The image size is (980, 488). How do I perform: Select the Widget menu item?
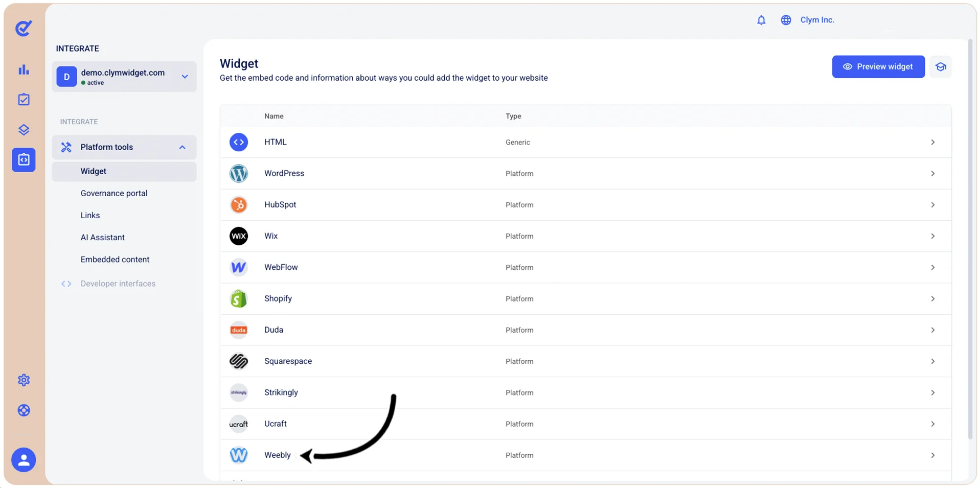(x=124, y=172)
